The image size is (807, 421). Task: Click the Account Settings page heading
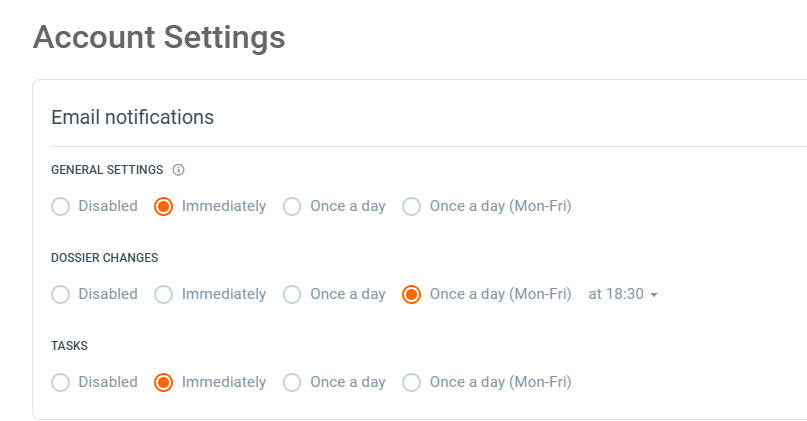point(159,37)
